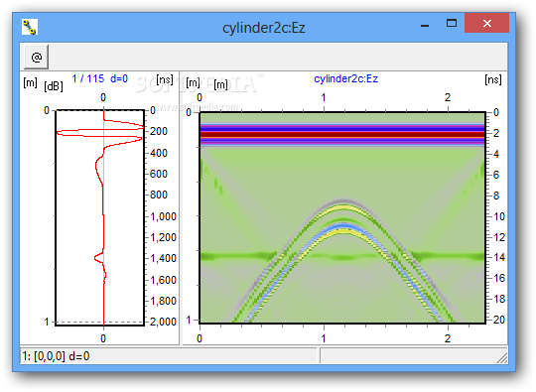The height and width of the screenshot is (392, 536).
Task: Click the left [ns] unit label by trace plot
Action: [165, 80]
